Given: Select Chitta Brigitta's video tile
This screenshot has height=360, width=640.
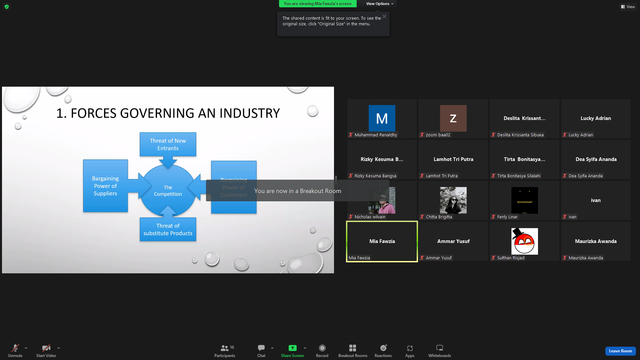Looking at the screenshot, I should [453, 200].
